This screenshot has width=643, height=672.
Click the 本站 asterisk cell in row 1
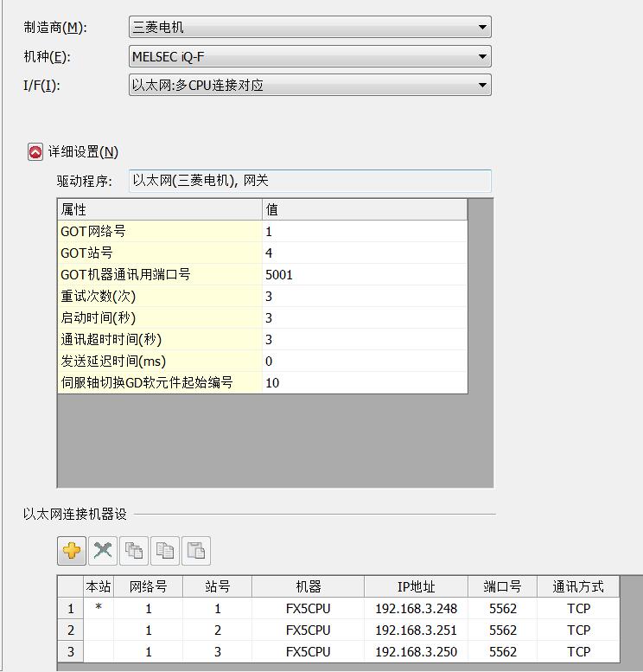(x=99, y=609)
